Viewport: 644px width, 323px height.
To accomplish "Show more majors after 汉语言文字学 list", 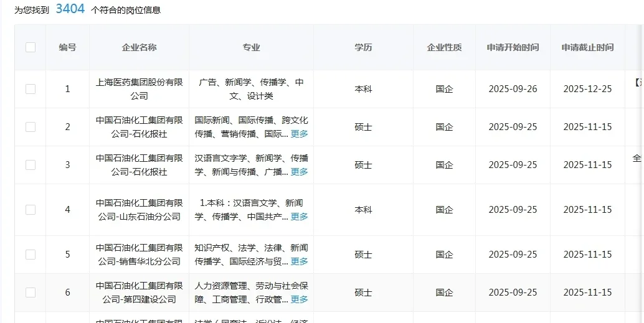I will click(300, 172).
